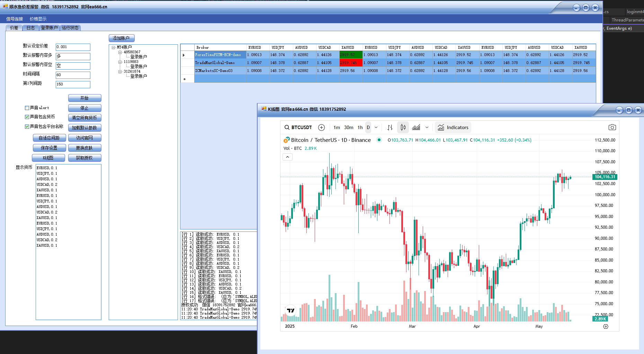Open the BTCUSDT symbol search
This screenshot has height=354, width=644.
point(298,127)
